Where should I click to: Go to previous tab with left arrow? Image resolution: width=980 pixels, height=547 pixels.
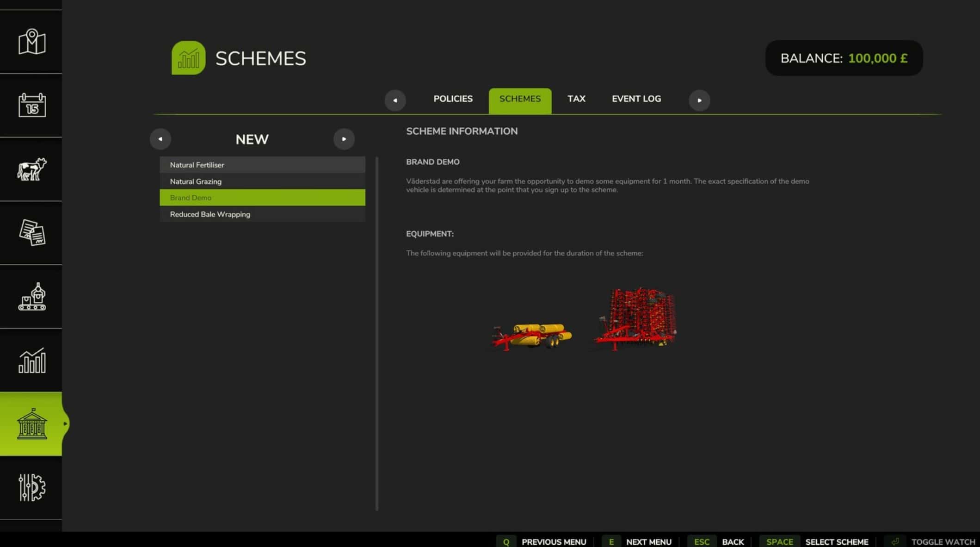(x=395, y=100)
